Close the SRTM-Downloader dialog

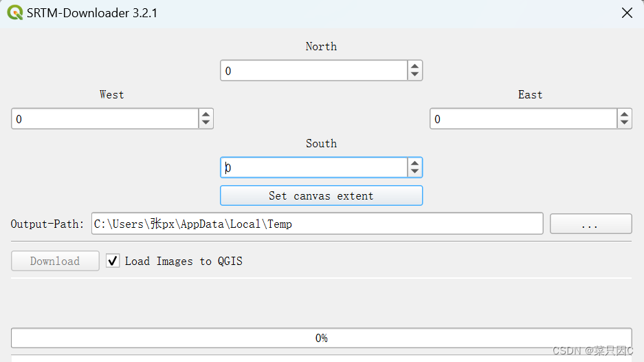click(x=627, y=13)
